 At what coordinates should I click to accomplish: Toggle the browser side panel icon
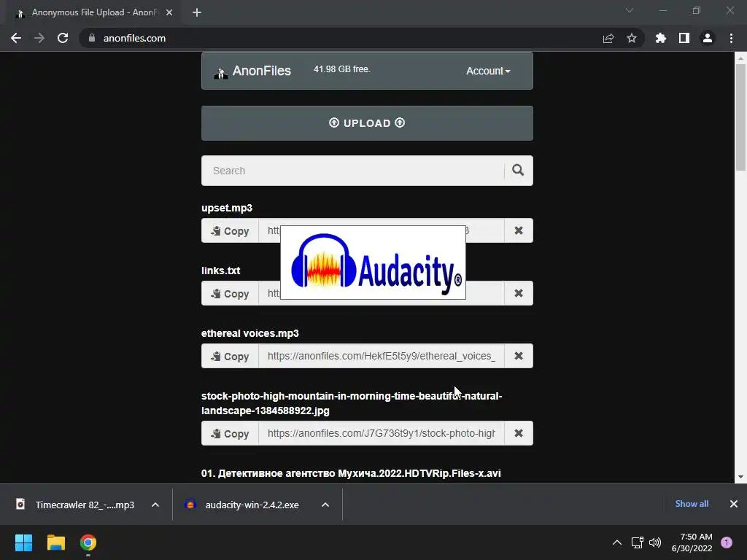684,38
